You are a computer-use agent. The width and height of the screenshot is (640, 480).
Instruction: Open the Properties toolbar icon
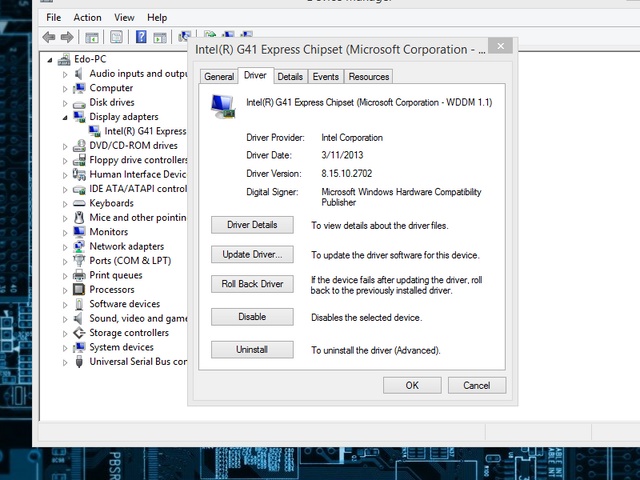point(116,38)
